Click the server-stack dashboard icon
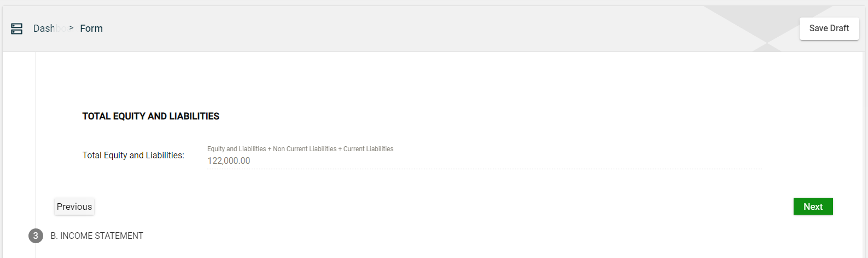868x258 pixels. [17, 28]
